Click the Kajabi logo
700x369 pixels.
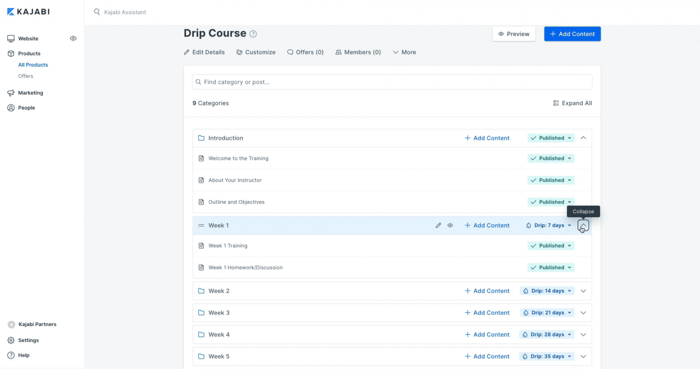pos(28,12)
